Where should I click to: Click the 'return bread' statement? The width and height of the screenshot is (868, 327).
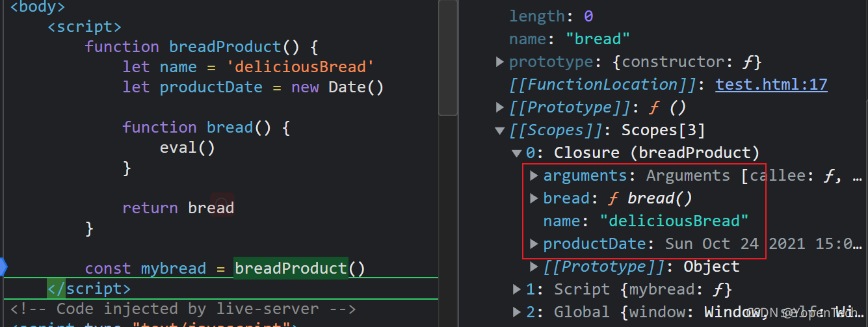tap(178, 208)
